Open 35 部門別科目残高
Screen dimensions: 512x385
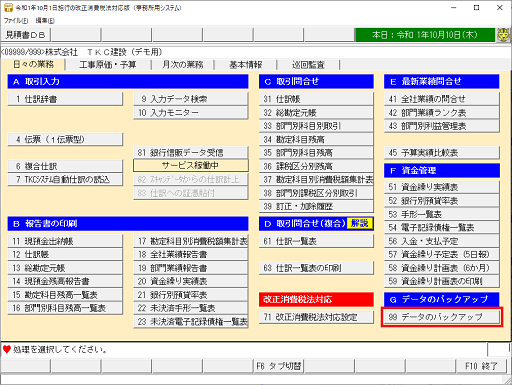tap(316, 153)
